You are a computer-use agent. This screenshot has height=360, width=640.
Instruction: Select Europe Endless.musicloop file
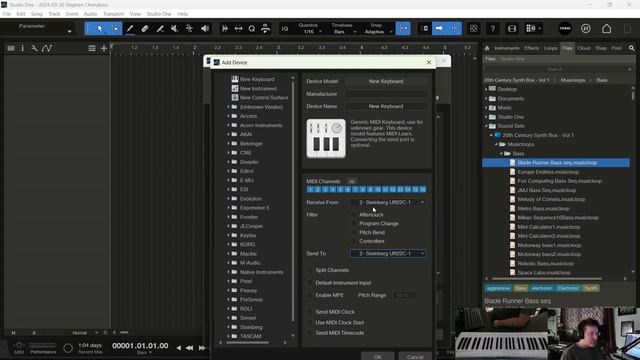(548, 172)
